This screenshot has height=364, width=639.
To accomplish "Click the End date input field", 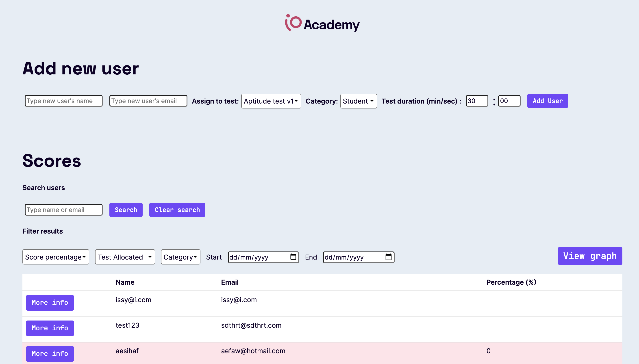I will click(x=359, y=257).
